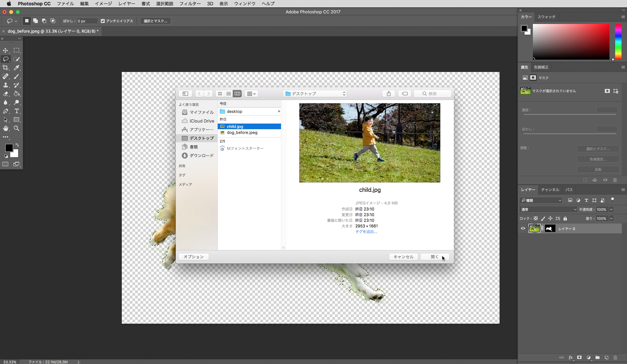Select the Lasso tool in toolbox

pos(6,59)
